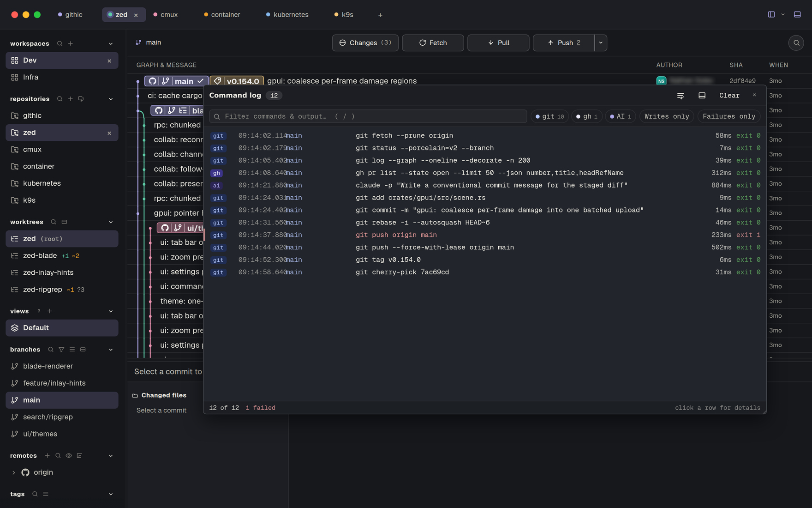This screenshot has height=508, width=812.
Task: Select zed-blade worktree
Action: [x=62, y=256]
